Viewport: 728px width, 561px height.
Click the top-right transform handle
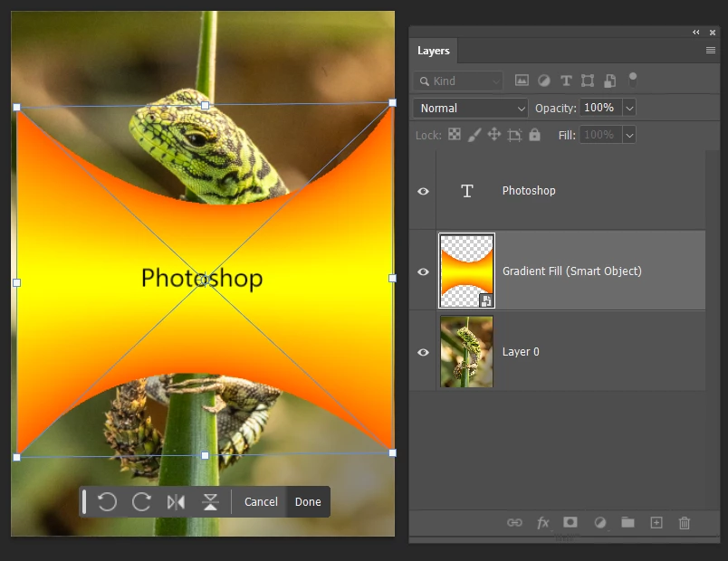click(x=392, y=102)
